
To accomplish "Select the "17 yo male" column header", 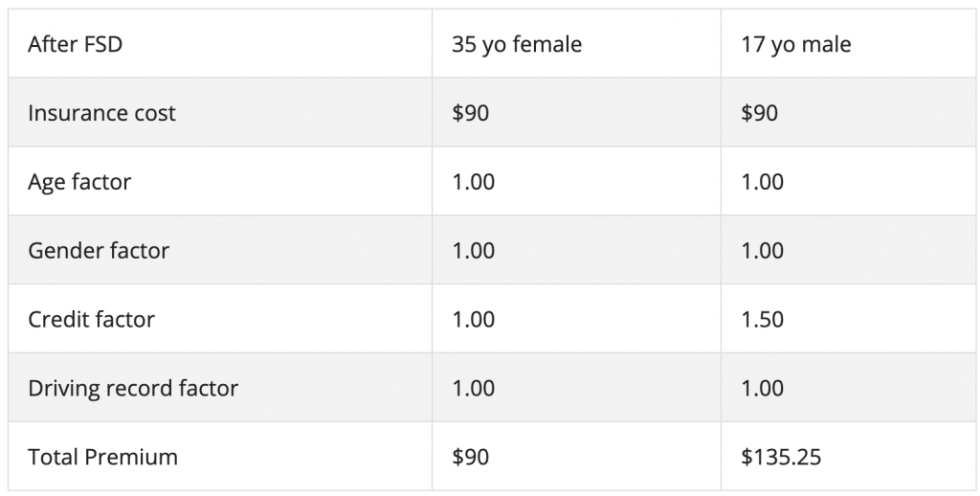I will [796, 44].
